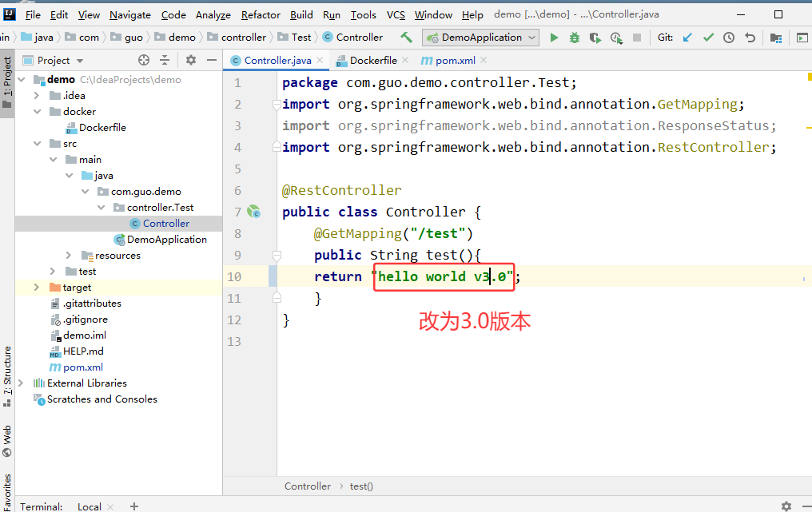Open the VCS menu

[396, 15]
